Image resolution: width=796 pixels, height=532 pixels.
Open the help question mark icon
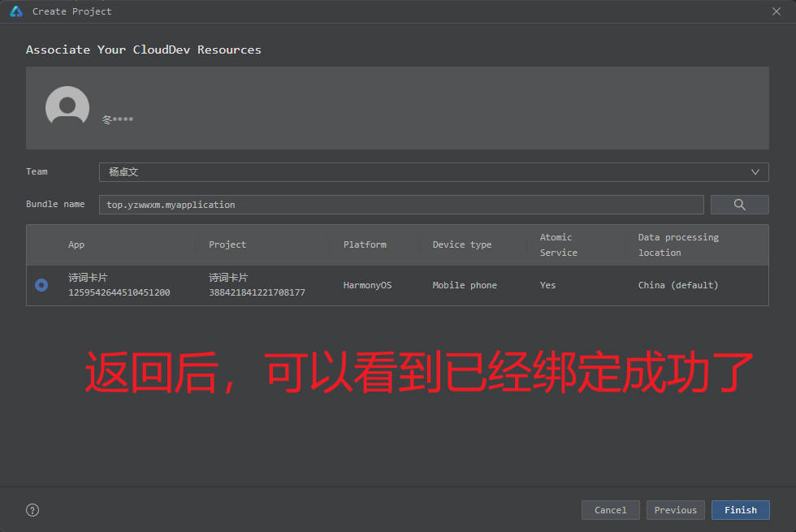coord(32,510)
